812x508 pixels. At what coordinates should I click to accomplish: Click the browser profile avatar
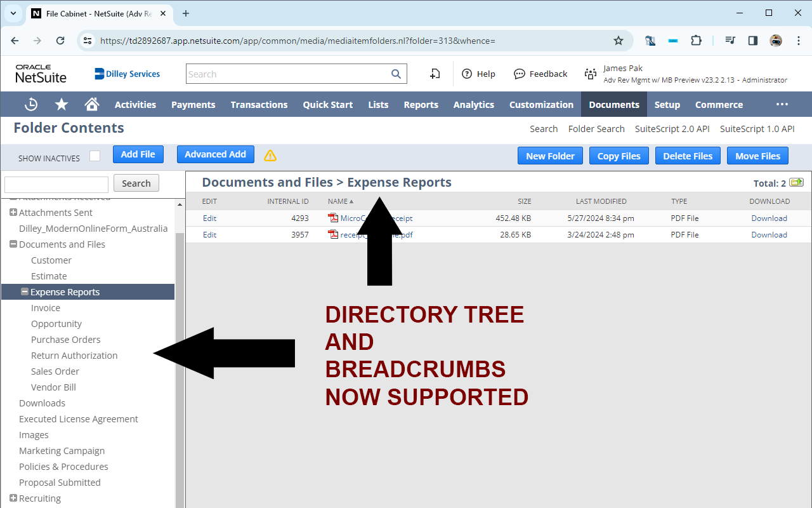(776, 41)
